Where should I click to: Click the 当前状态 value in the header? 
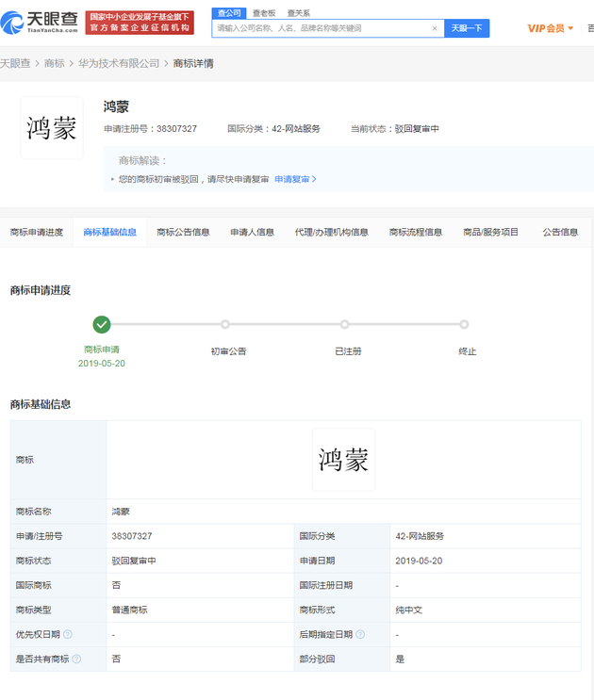[417, 128]
